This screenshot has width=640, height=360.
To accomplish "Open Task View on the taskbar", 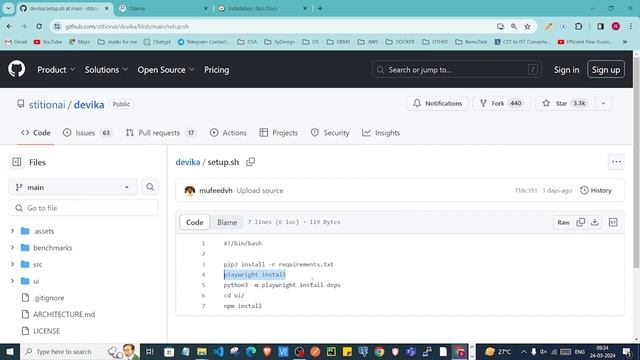I will pyautogui.click(x=150, y=351).
